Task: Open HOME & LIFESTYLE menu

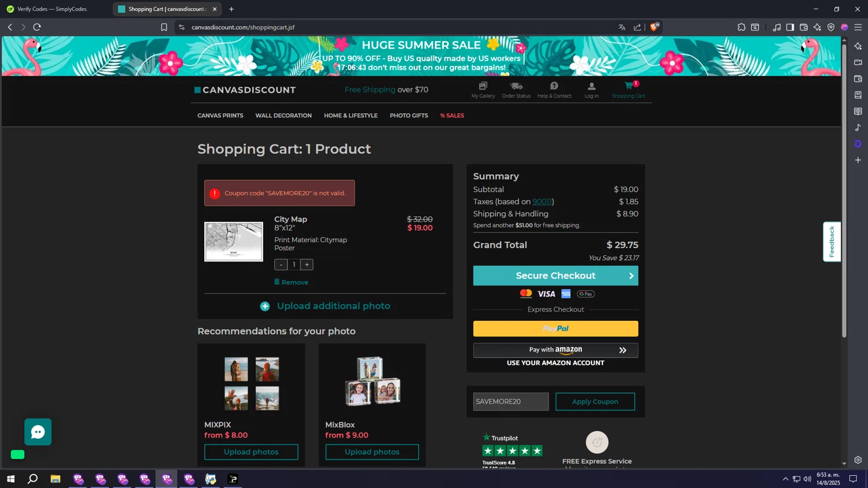Action: 351,116
